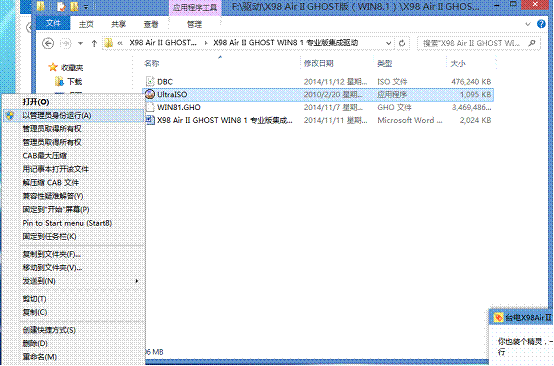Choose 删除(D) in context menu

(74, 343)
